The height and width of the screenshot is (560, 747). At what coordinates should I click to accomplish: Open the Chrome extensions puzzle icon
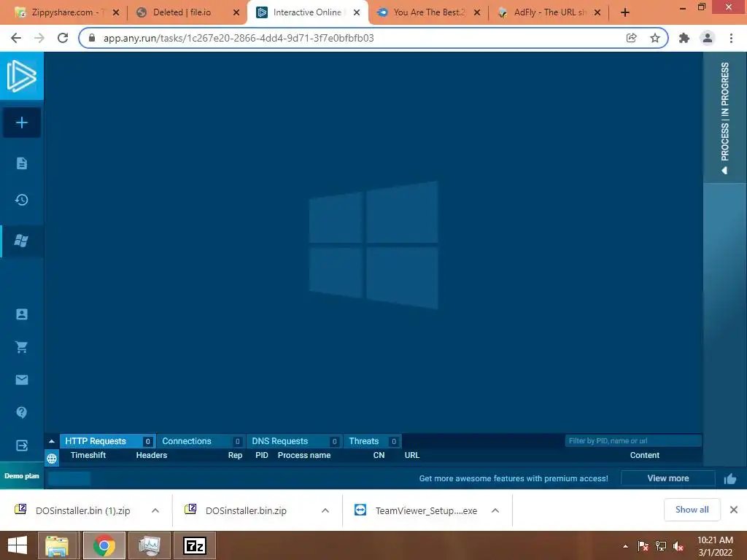pyautogui.click(x=684, y=38)
